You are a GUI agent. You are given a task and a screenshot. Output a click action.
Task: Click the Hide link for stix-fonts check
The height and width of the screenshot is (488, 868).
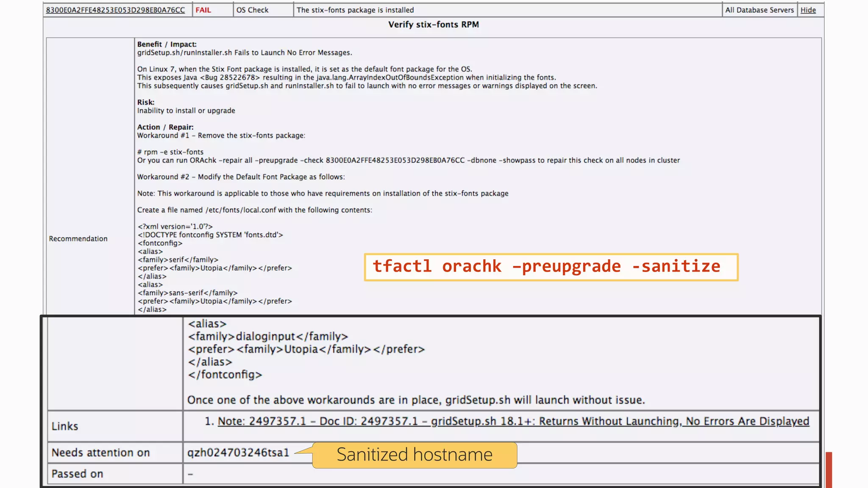(808, 10)
